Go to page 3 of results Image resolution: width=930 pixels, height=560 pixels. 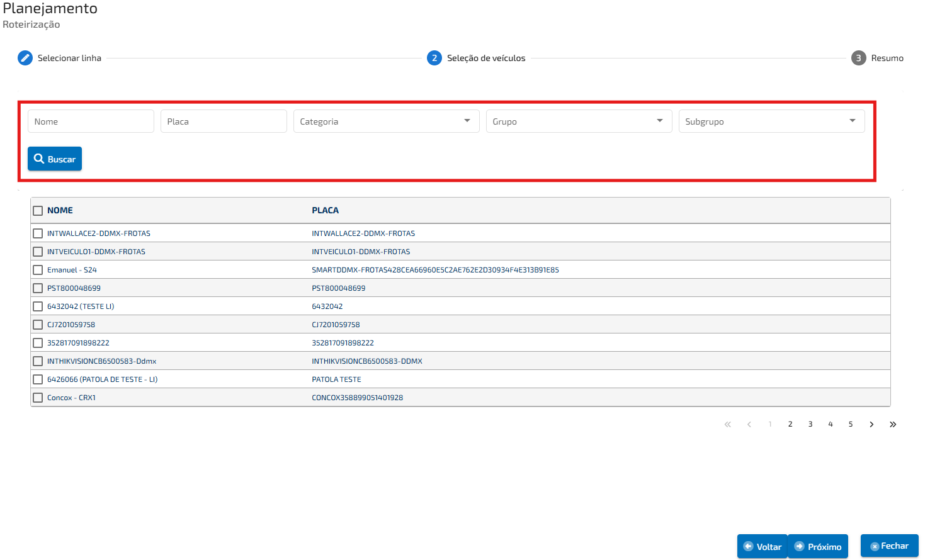[x=810, y=424]
